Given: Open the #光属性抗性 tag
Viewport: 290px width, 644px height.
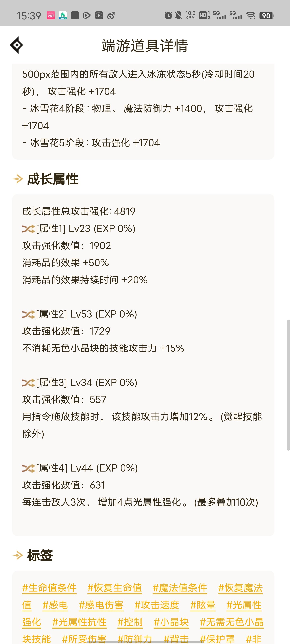Looking at the screenshot, I should tap(79, 622).
